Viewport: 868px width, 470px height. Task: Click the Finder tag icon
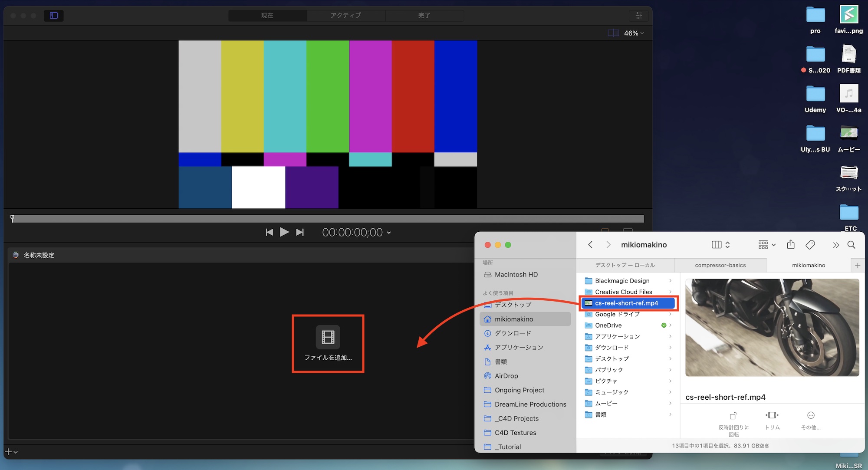pos(810,245)
